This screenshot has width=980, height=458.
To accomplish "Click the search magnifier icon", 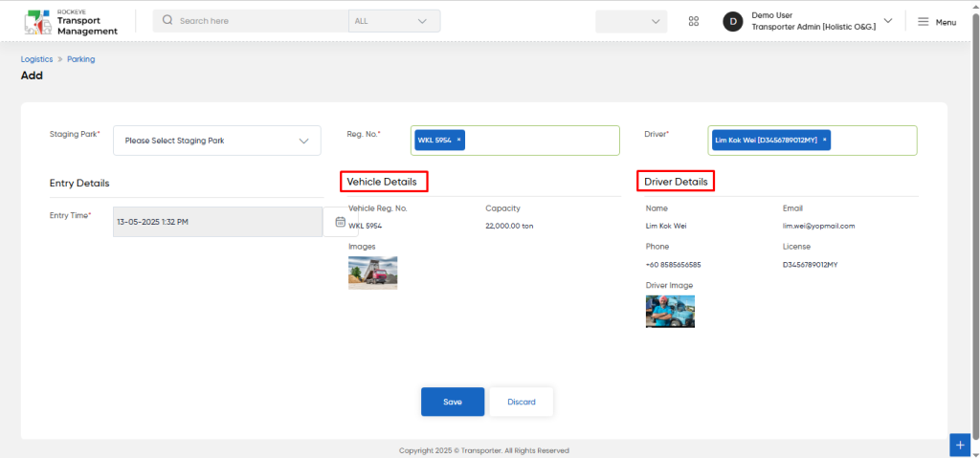I will (x=167, y=20).
